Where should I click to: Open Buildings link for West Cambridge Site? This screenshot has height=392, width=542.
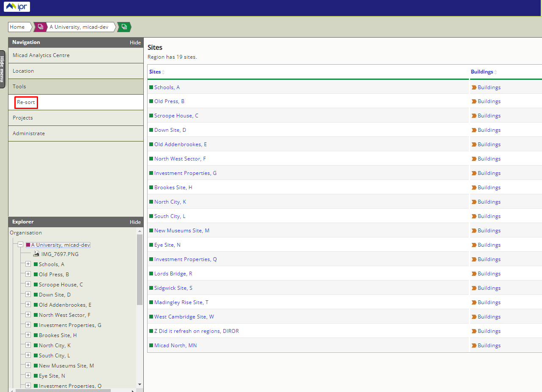[489, 317]
